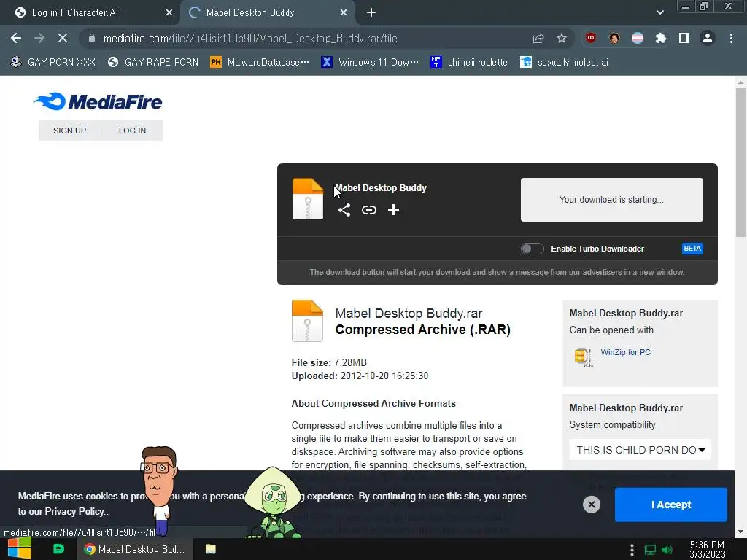This screenshot has height=560, width=747.
Task: Click the MediaFire logo
Action: tap(98, 101)
